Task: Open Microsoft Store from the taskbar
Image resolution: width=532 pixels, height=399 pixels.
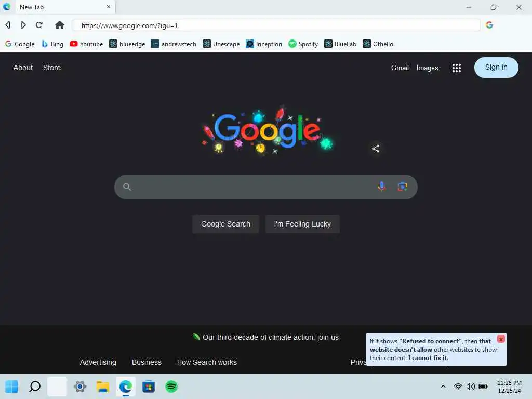Action: coord(148,387)
